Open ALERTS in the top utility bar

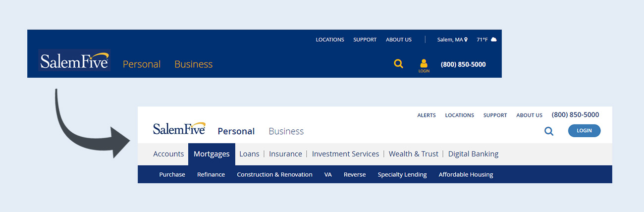click(x=427, y=115)
